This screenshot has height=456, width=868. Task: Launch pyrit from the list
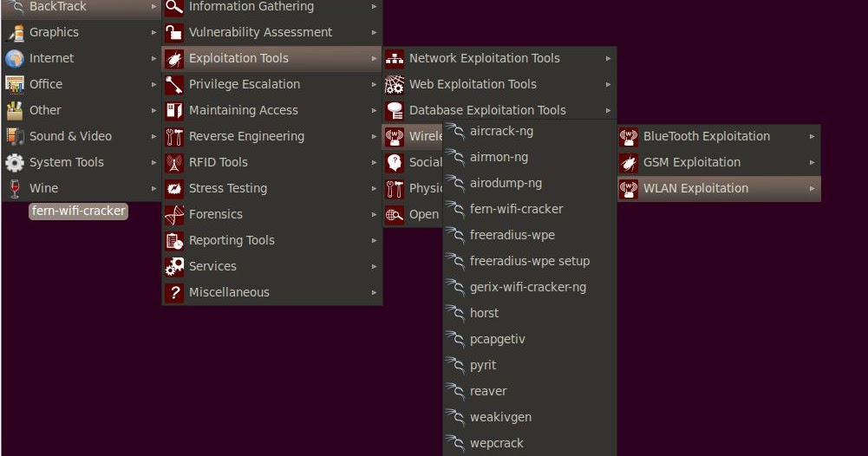[530, 365]
